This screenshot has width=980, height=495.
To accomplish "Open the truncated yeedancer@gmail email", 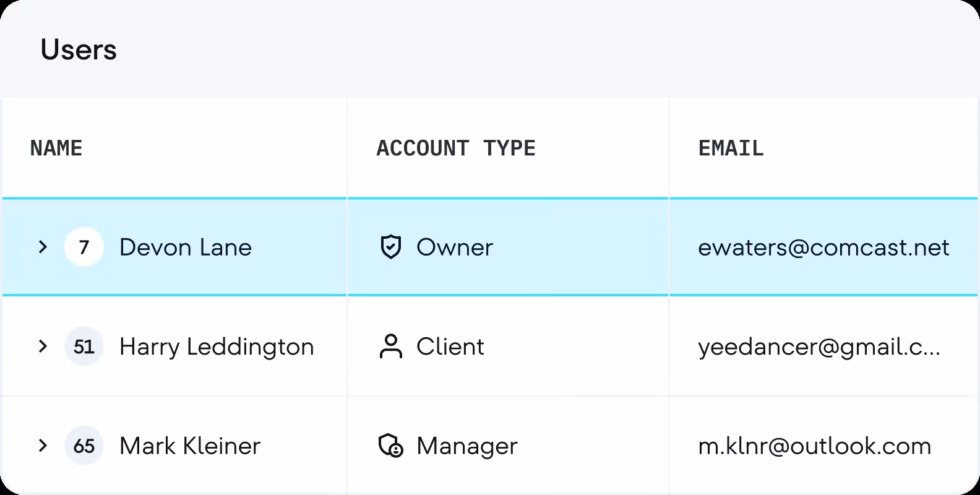I will [819, 346].
